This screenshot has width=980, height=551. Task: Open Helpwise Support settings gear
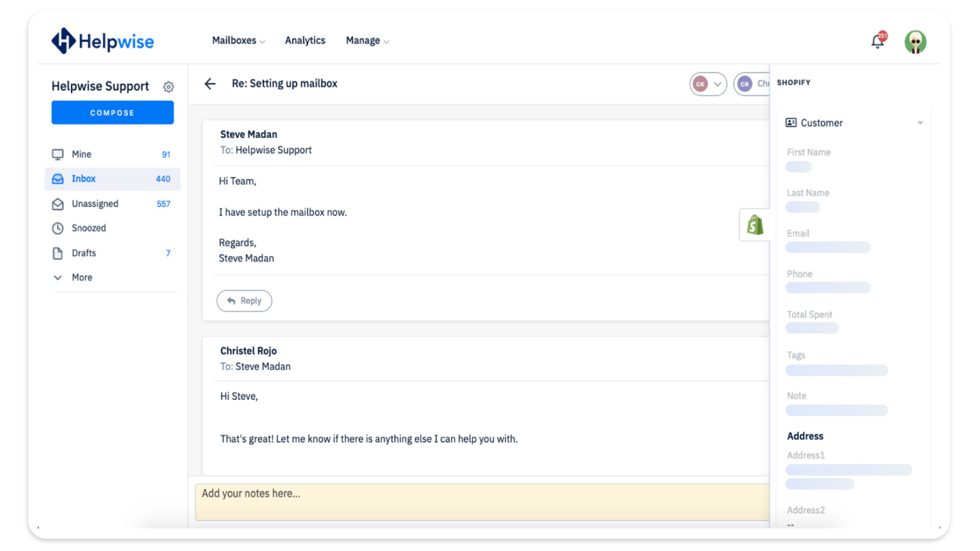tap(168, 87)
